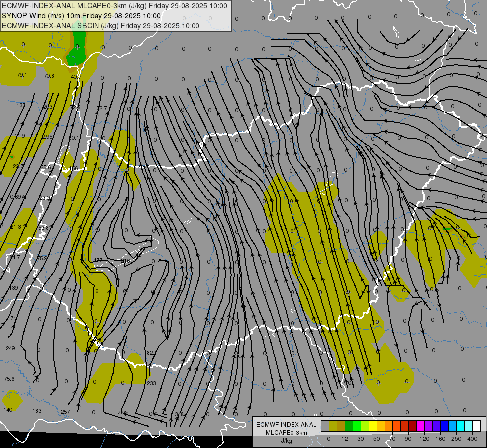Click the map value '137'
This screenshot has height=448, width=487.
(x=21, y=105)
